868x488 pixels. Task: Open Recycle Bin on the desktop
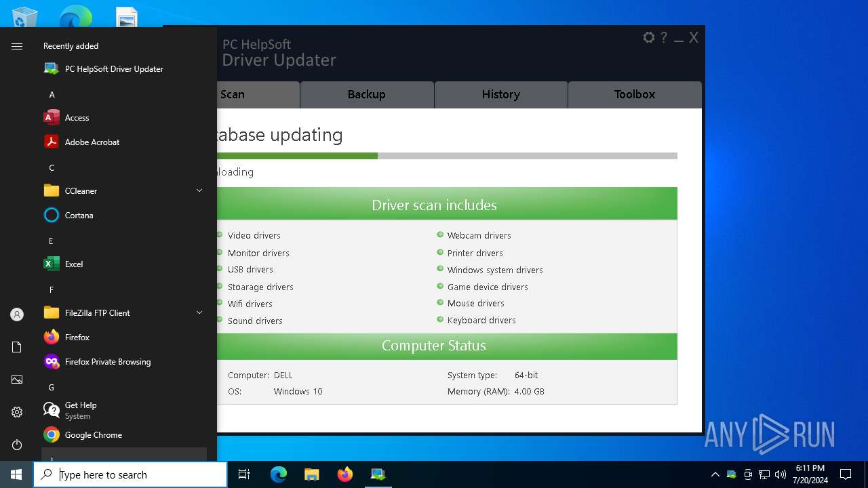tap(25, 18)
